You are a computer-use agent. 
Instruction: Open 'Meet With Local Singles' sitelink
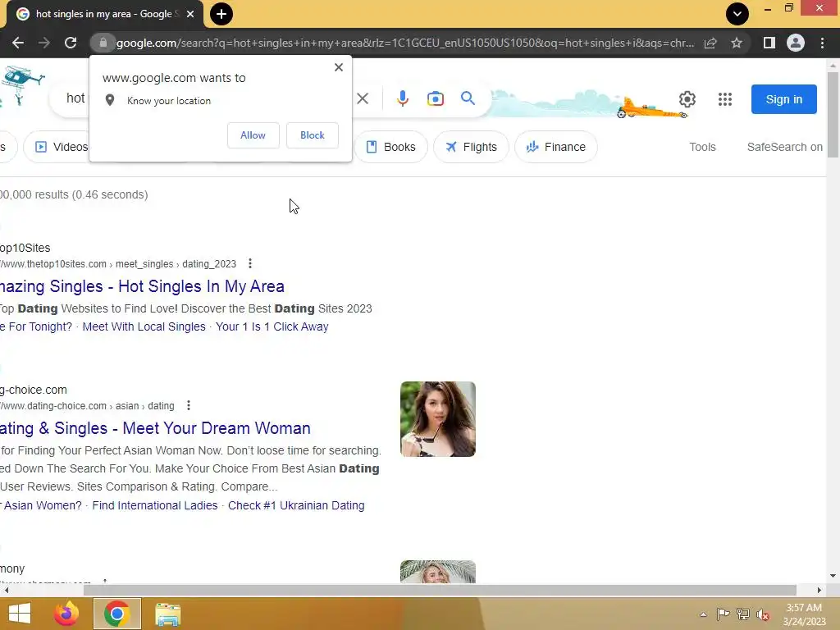[144, 326]
